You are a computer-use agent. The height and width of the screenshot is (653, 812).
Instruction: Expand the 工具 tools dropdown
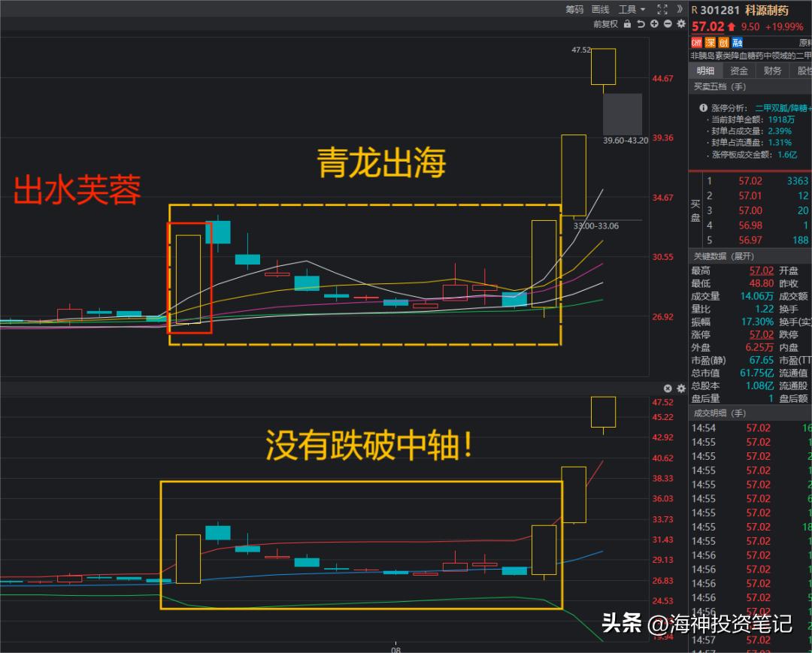[632, 9]
